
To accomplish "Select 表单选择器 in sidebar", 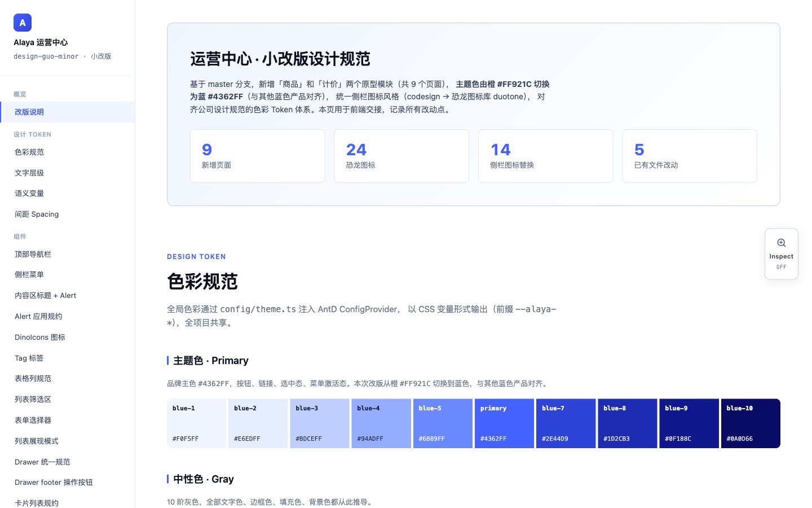I will 67,420.
